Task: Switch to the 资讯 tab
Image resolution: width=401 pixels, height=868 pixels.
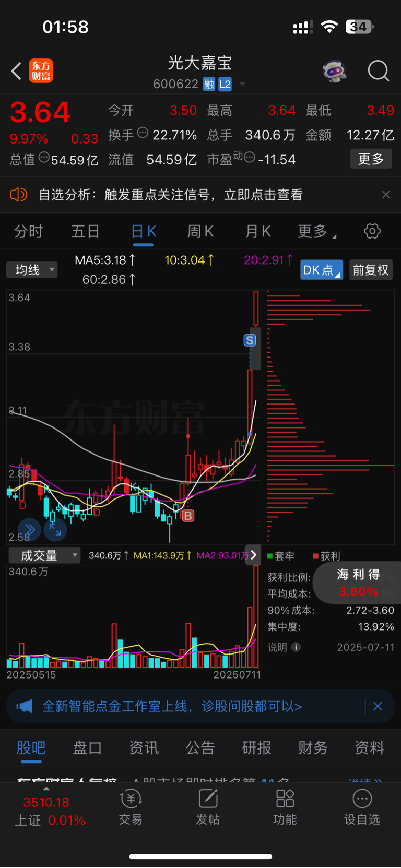Action: click(144, 748)
